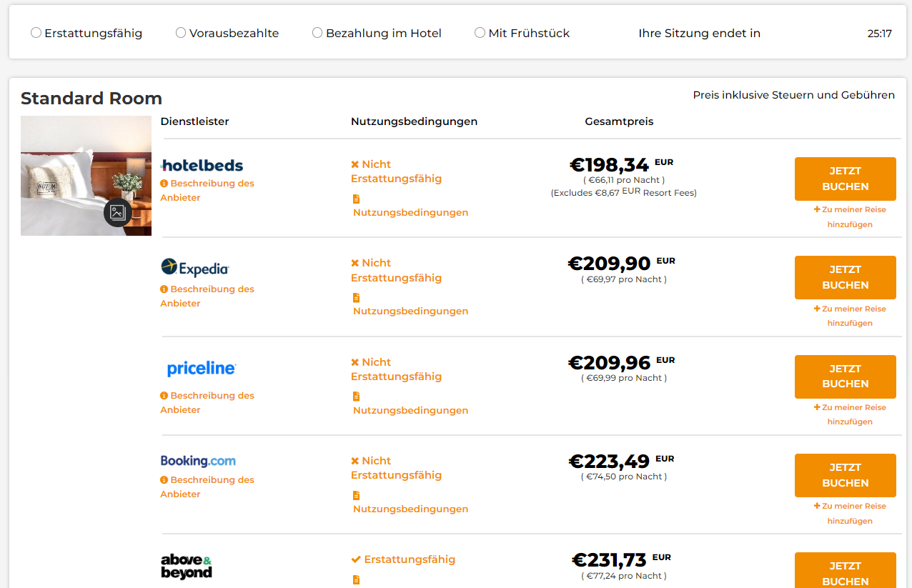Select the Erstattungsfähig filter radio button
Screen dimensions: 912x588
click(36, 33)
